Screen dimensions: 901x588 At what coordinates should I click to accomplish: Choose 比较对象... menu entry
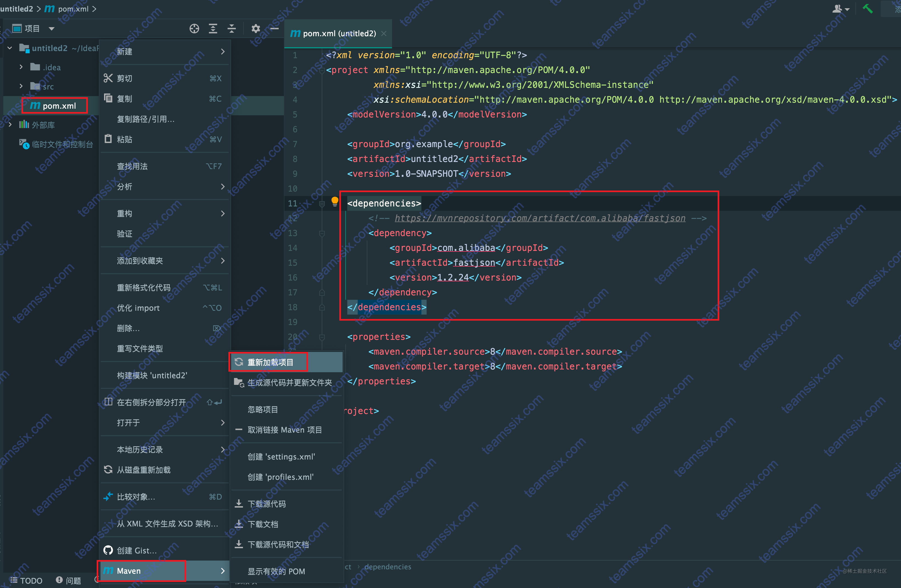pos(165,497)
